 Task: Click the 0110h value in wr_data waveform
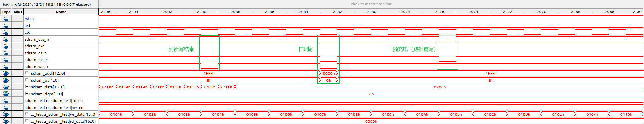click(x=626, y=114)
